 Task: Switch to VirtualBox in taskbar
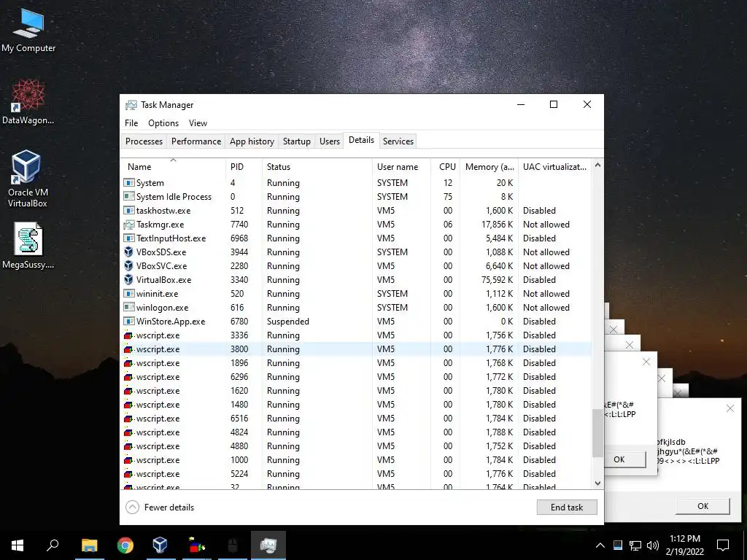[160, 545]
